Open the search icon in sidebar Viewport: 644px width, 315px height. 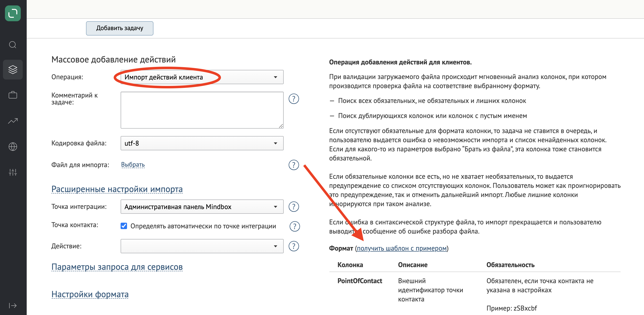point(13,45)
